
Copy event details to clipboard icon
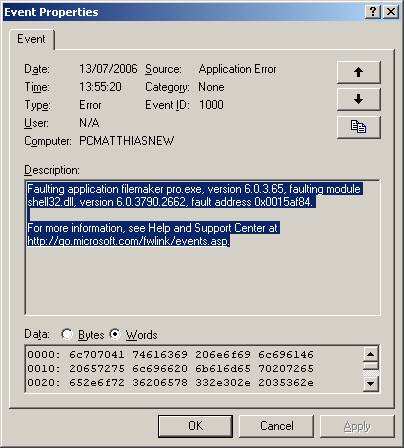click(x=359, y=127)
